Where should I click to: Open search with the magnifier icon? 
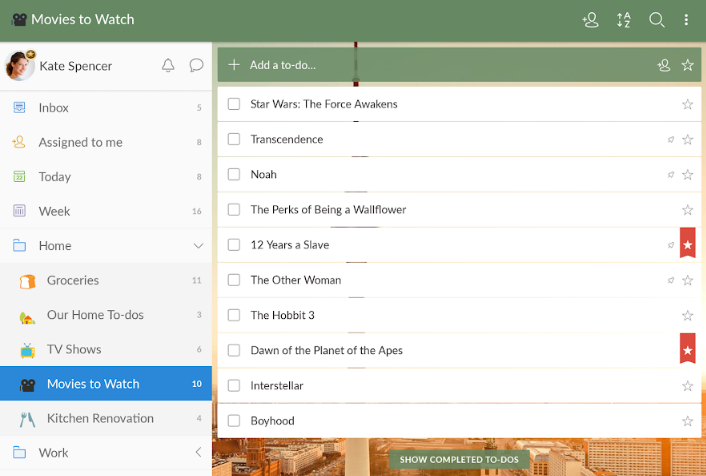[x=657, y=20]
